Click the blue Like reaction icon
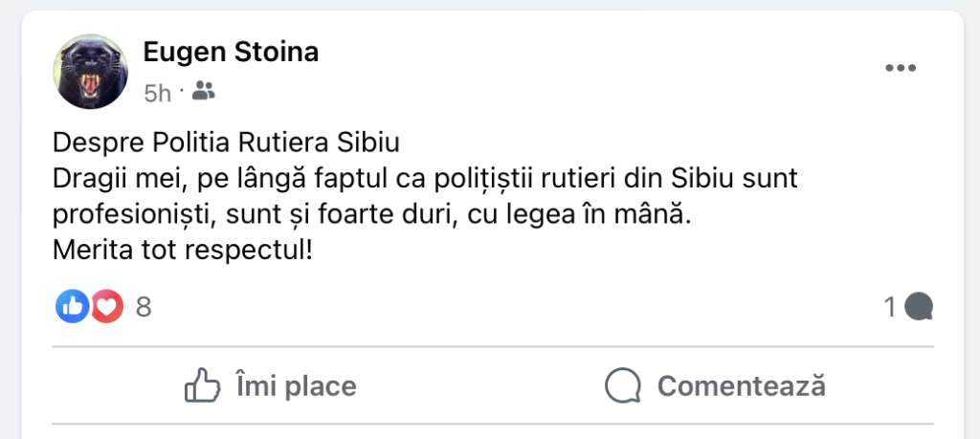Viewport: 980px width, 439px height. click(74, 307)
